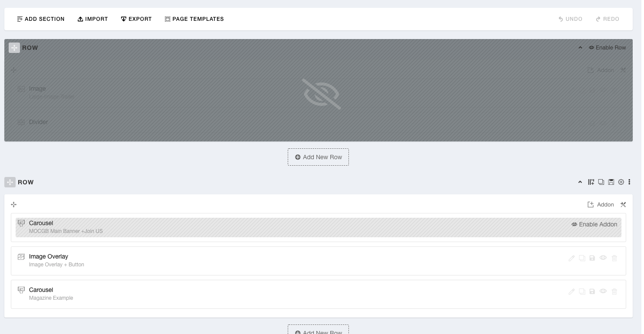Enable the disabled MOCGB Main Banner carousel

[594, 224]
